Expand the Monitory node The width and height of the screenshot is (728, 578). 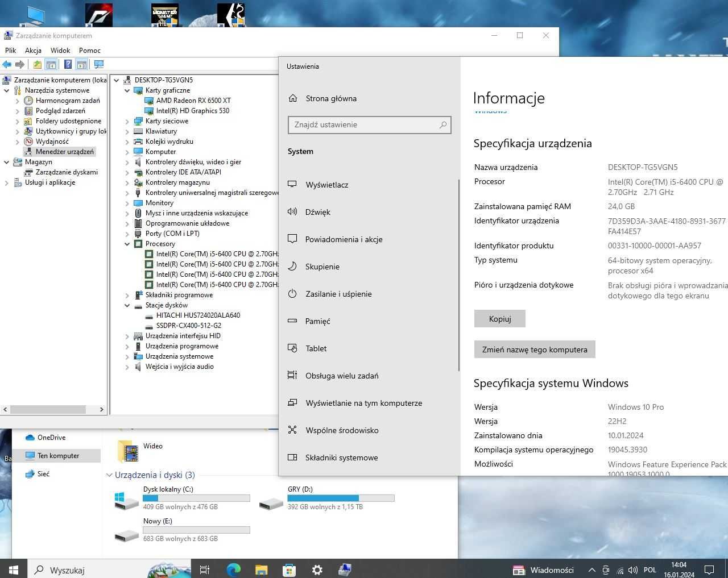click(x=127, y=203)
